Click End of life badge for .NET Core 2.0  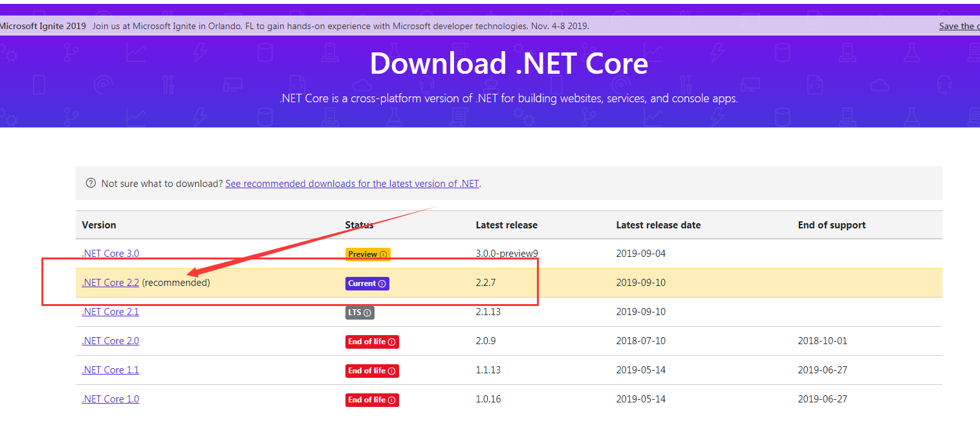tap(372, 342)
